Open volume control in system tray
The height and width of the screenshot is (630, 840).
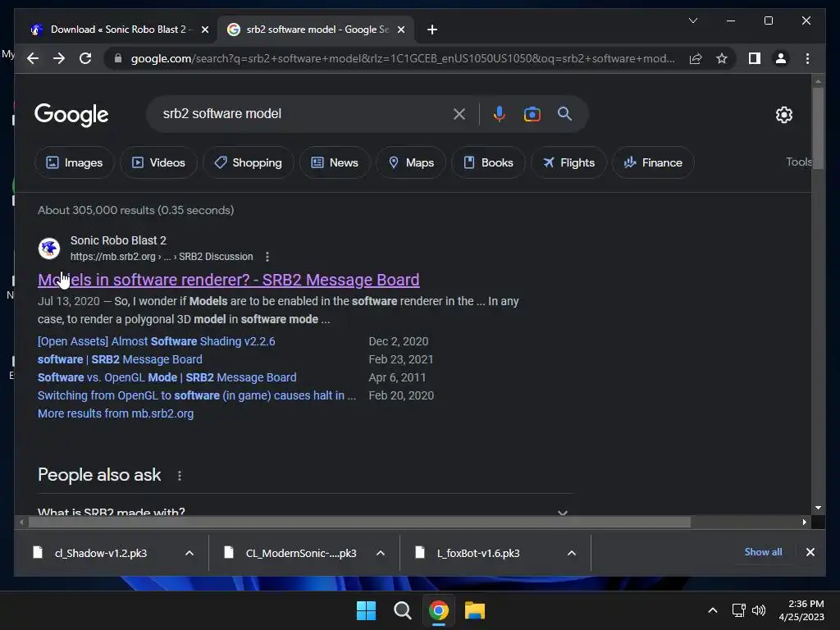click(759, 610)
